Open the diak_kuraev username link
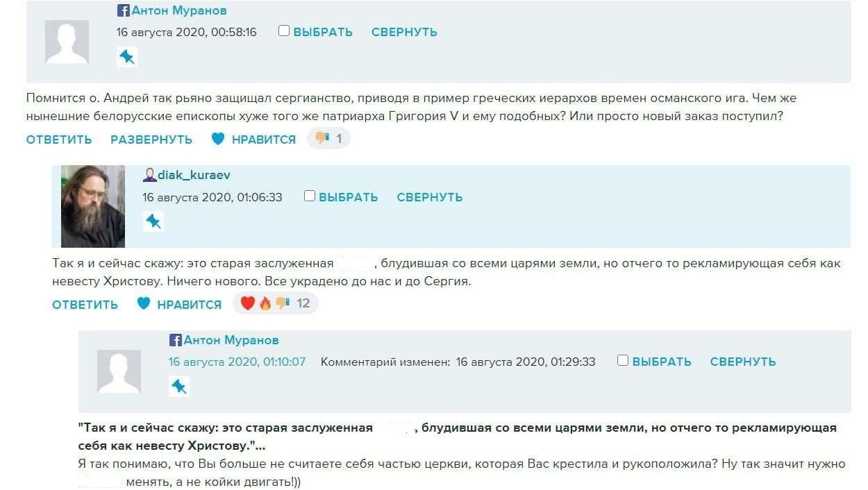Viewport: 868px width, 490px height. pyautogui.click(x=194, y=176)
